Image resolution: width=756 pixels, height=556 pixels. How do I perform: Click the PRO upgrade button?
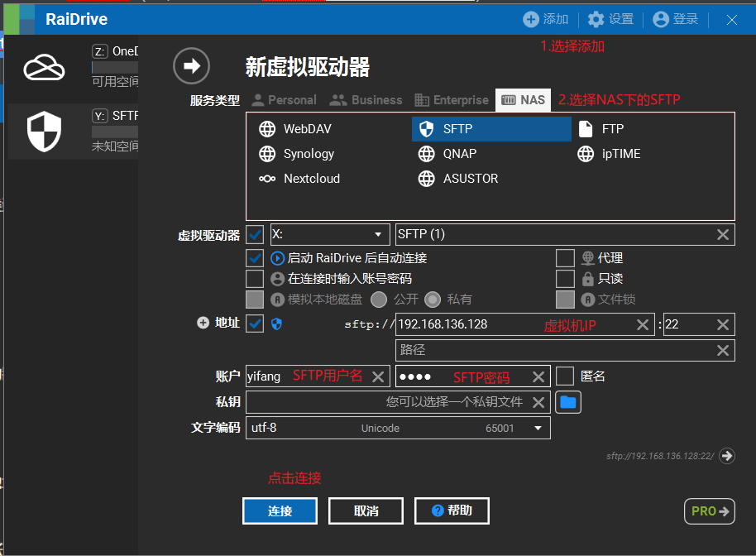[x=709, y=511]
